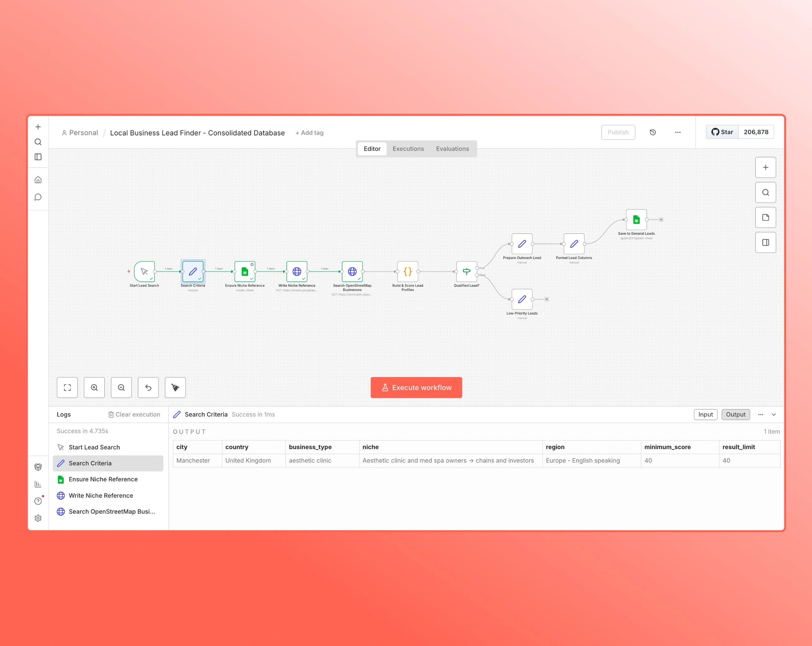Zoom out of the canvas
The image size is (812, 646).
pos(121,387)
